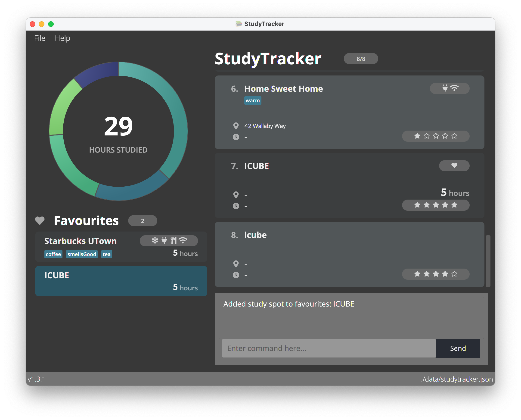Click the location pin icon beside 42 Wallaby Way
Viewport: 521px width, 420px height.
point(236,126)
